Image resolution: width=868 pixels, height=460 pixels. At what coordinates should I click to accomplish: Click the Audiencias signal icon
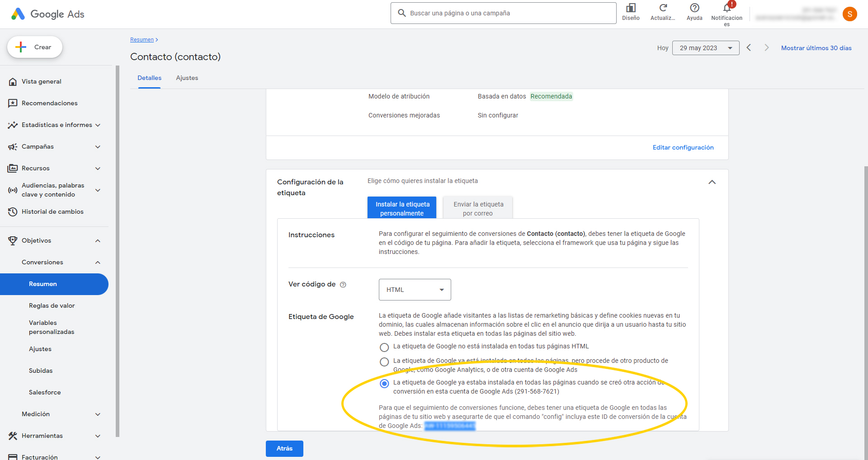click(x=13, y=190)
